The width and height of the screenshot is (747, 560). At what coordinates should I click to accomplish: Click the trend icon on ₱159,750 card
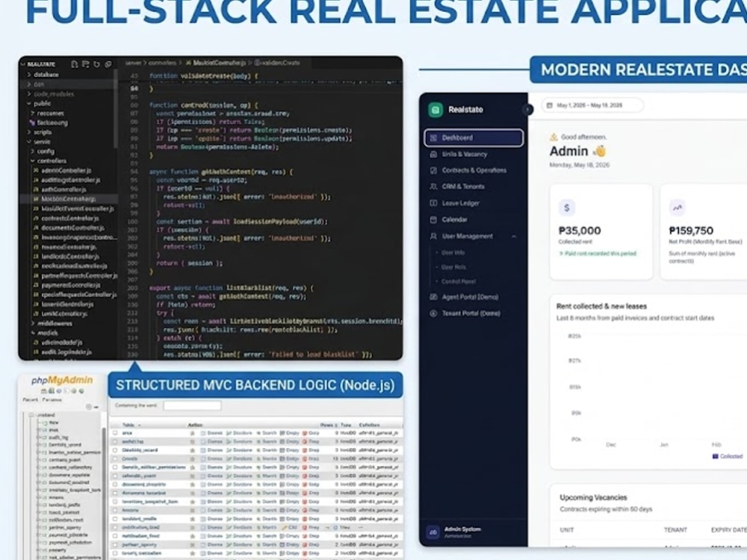677,208
